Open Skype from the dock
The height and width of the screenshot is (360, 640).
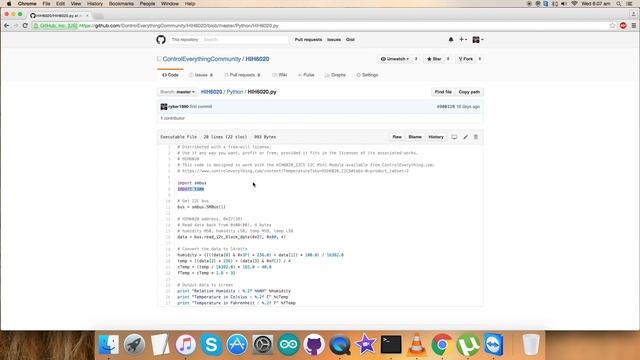[x=211, y=344]
